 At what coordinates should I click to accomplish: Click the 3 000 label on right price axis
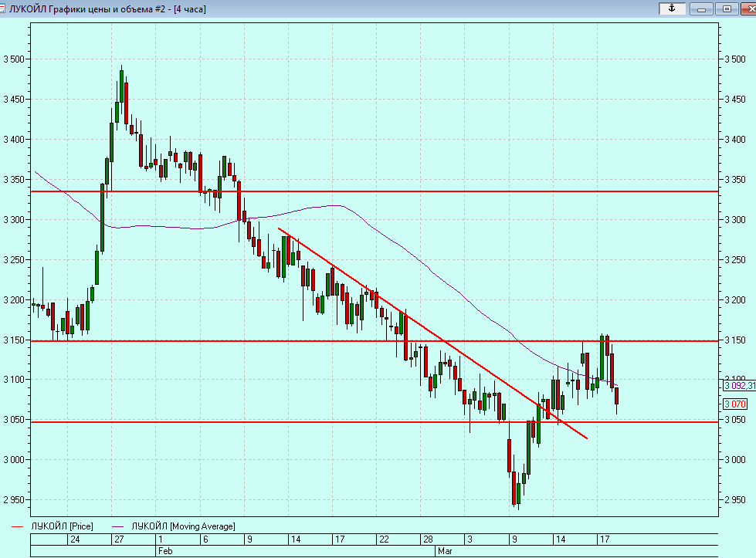click(x=735, y=460)
